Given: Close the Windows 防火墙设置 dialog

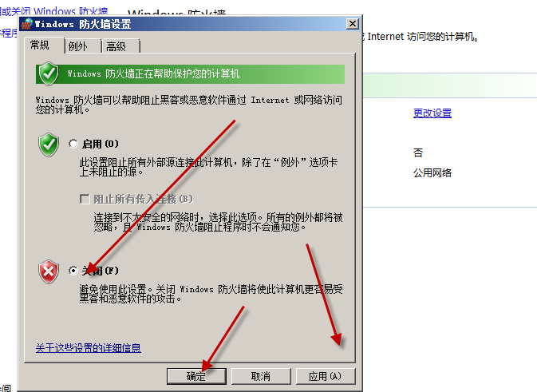Looking at the screenshot, I should pos(353,24).
